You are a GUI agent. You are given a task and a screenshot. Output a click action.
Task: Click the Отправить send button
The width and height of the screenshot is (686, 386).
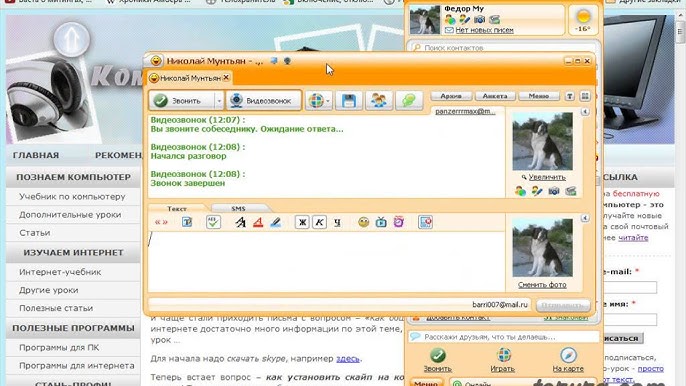tap(563, 305)
